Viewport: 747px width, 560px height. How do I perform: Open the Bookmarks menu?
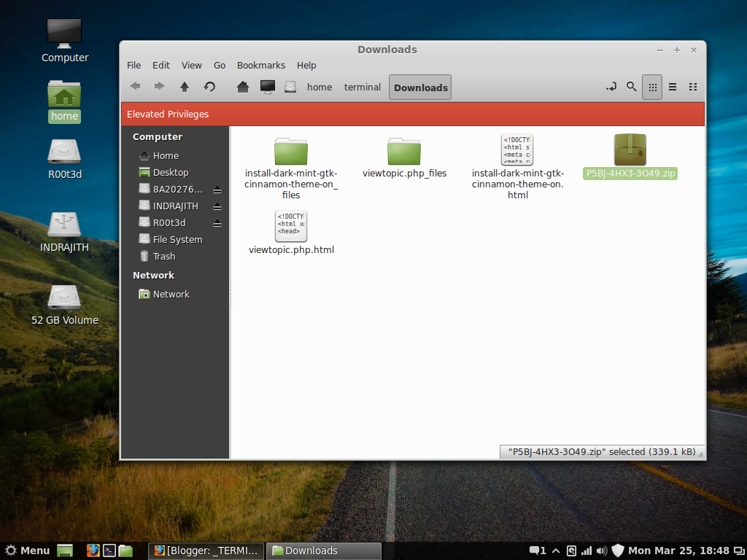point(260,65)
